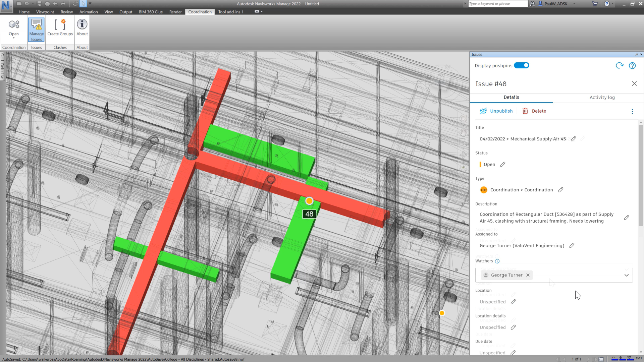
Task: Edit the issue title pencil icon
Action: pyautogui.click(x=574, y=139)
